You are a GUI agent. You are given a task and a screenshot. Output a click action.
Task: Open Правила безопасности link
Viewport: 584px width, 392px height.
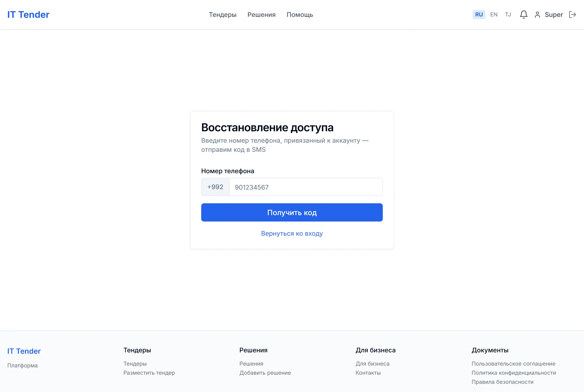click(502, 382)
